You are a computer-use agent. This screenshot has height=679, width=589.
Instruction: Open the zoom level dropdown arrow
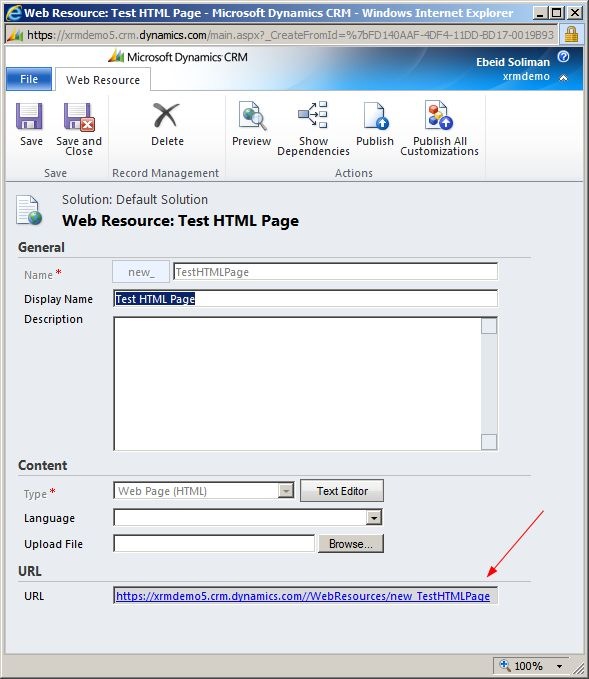(x=560, y=666)
